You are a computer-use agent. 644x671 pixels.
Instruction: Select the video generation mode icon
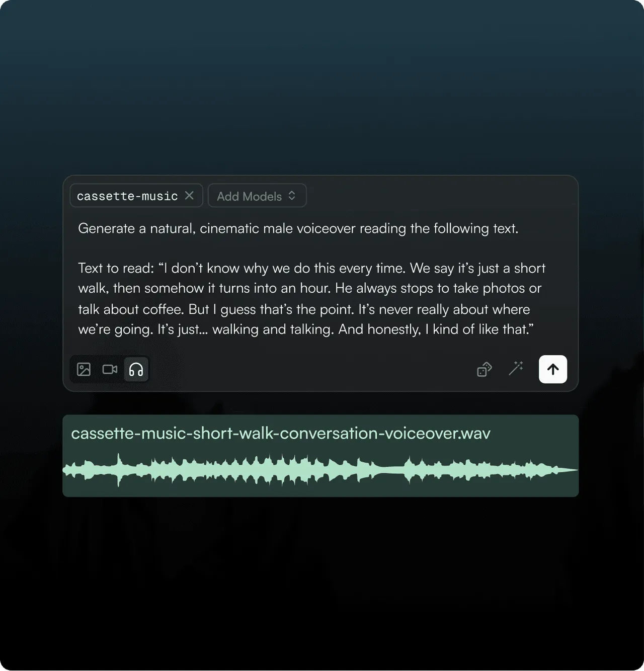coord(110,369)
